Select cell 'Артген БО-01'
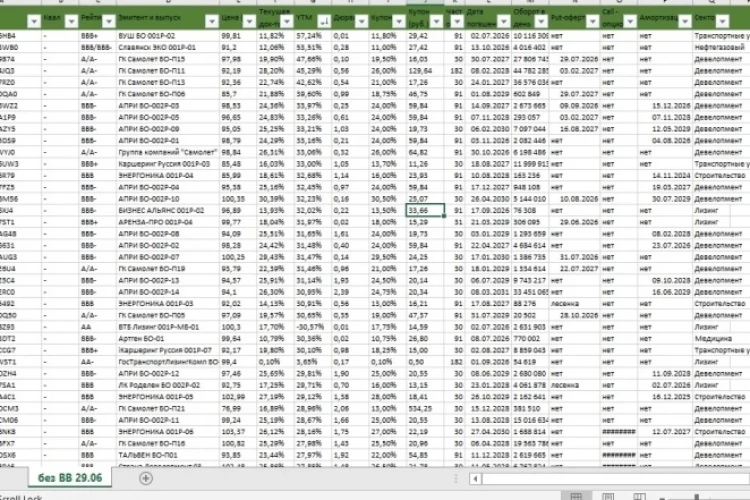Viewport: 750px width, 500px height. click(168, 339)
